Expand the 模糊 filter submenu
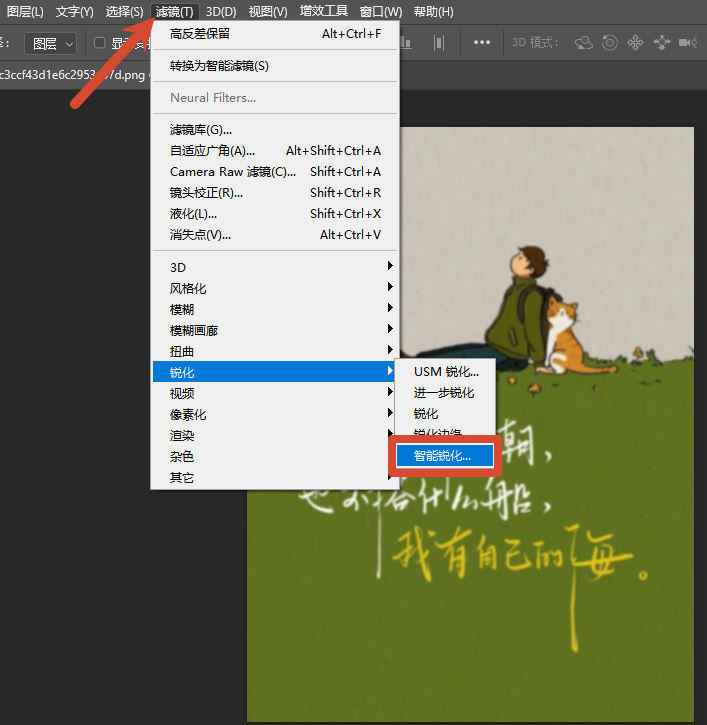 pos(275,309)
